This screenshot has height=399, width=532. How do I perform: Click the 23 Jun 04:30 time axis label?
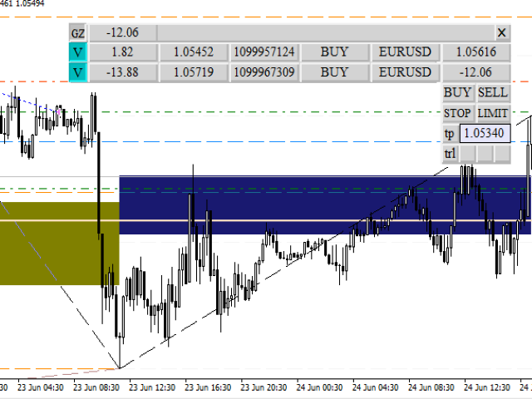pyautogui.click(x=41, y=387)
